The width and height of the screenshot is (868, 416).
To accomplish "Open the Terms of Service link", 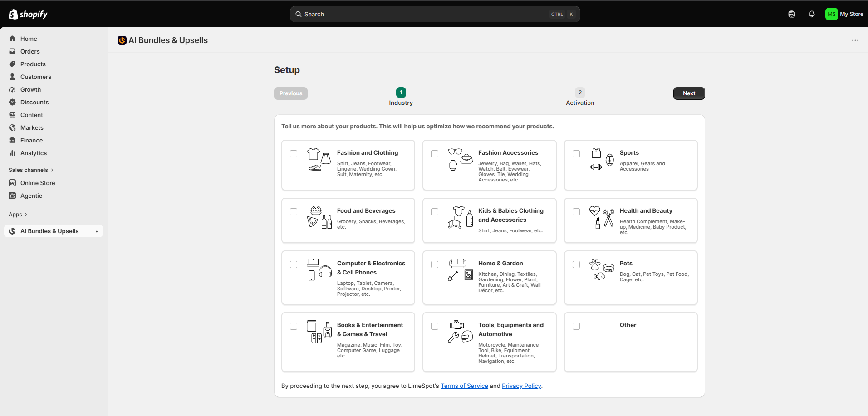I will 464,386.
